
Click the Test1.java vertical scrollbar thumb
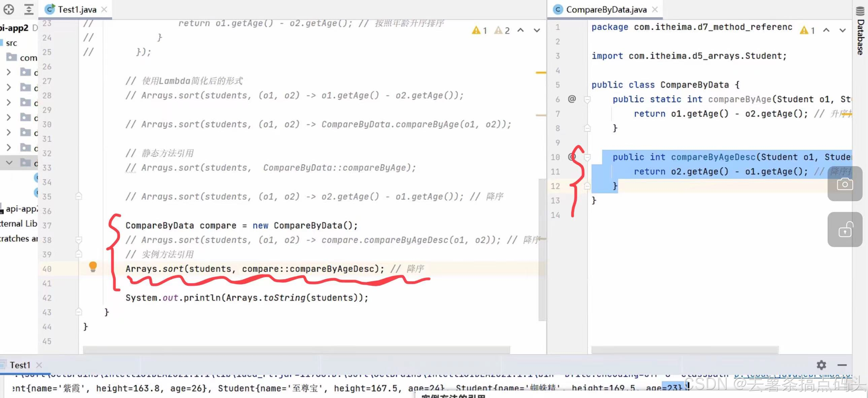coord(542,250)
